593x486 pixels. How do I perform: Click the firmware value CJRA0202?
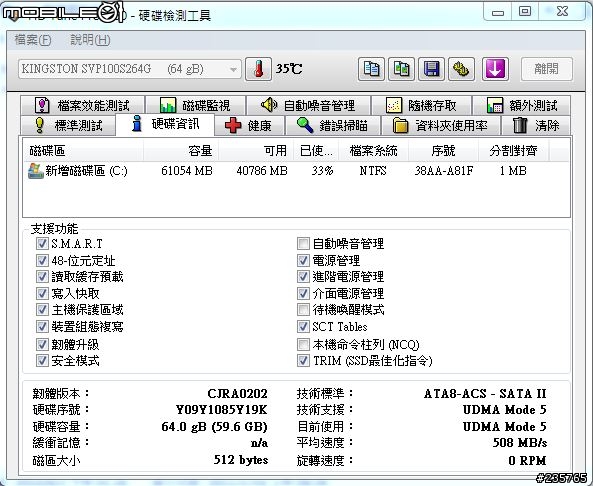click(238, 394)
